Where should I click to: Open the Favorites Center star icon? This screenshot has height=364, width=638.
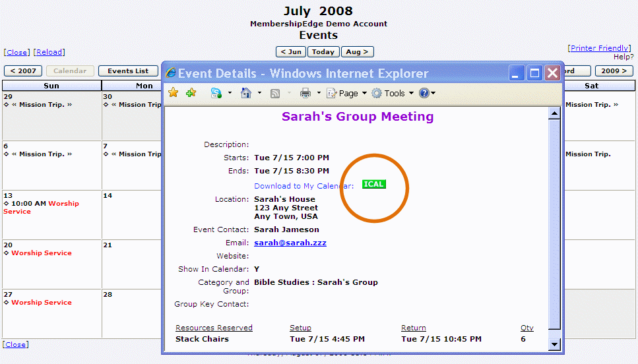[x=174, y=93]
